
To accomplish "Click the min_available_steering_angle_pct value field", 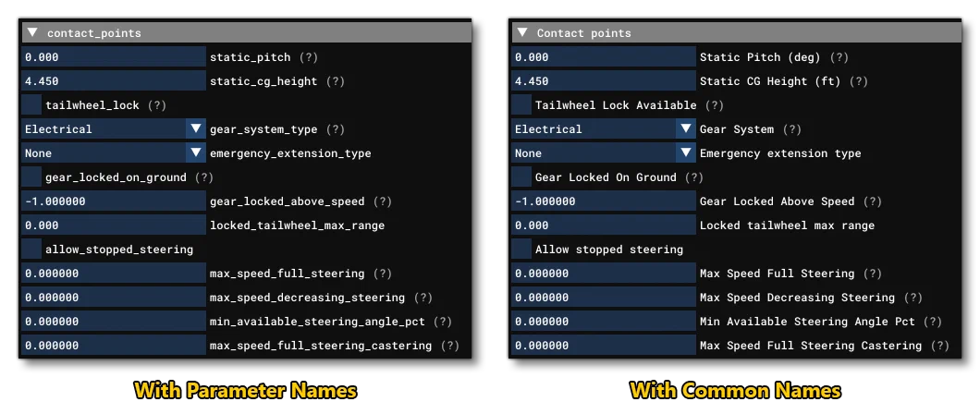I will pos(114,322).
